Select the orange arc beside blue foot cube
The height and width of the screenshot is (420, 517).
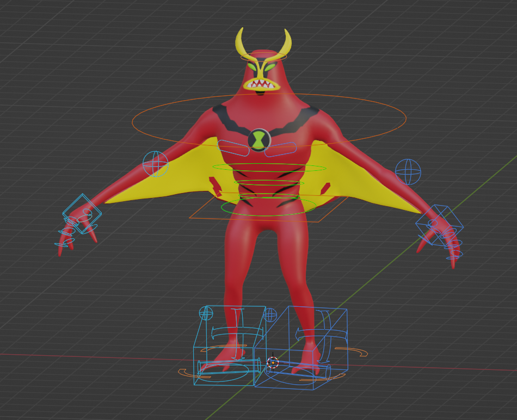[x=352, y=351]
